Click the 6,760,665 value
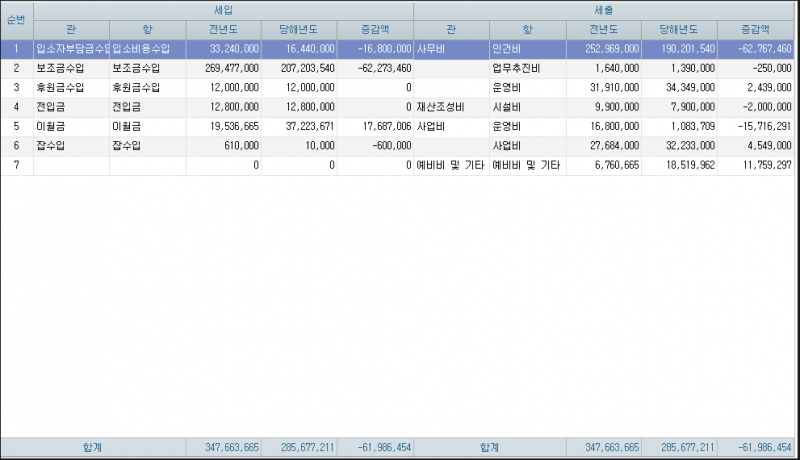Image resolution: width=800 pixels, height=460 pixels. pyautogui.click(x=617, y=165)
